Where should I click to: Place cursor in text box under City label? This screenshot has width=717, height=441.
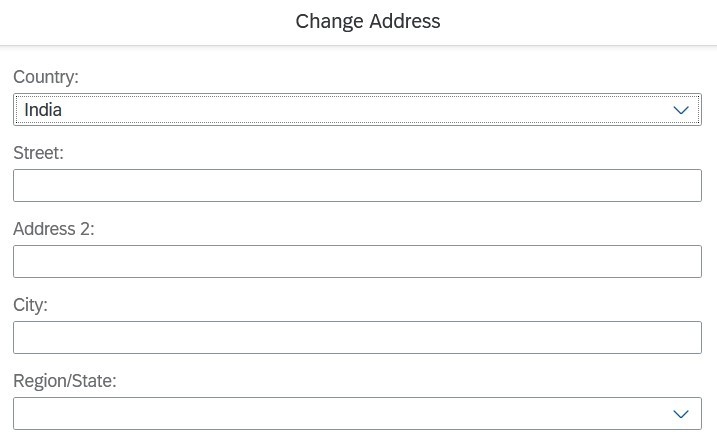point(357,338)
